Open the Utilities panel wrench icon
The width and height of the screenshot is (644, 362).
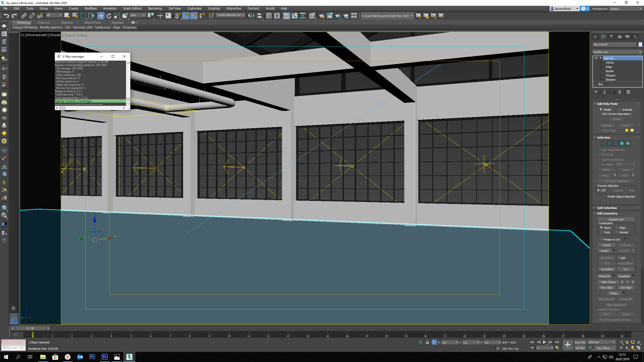click(635, 37)
